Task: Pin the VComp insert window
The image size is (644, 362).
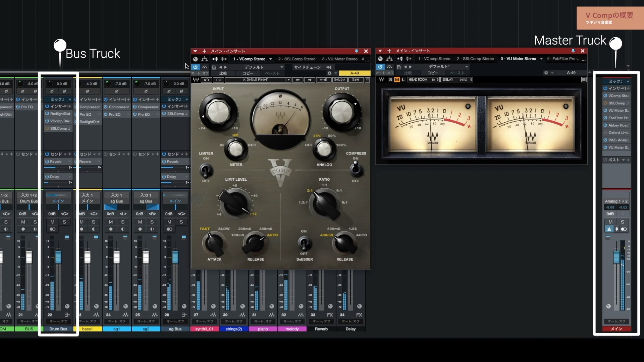Action: point(357,51)
